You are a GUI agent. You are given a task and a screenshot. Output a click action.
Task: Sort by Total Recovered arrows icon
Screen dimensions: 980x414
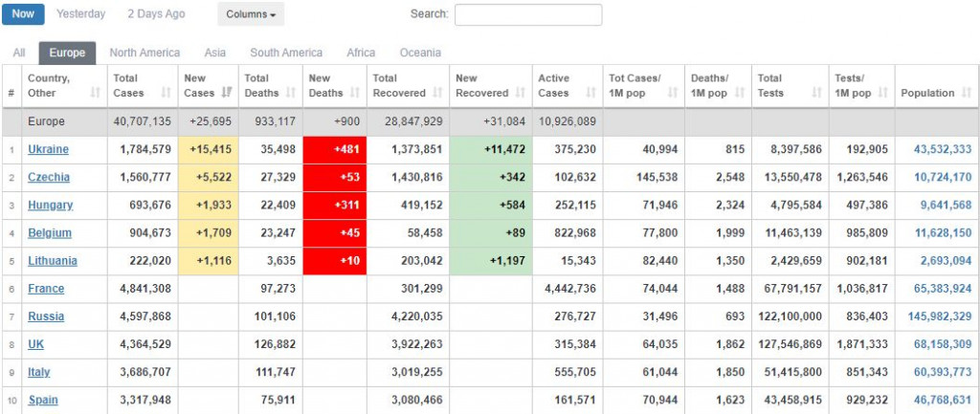click(x=437, y=93)
